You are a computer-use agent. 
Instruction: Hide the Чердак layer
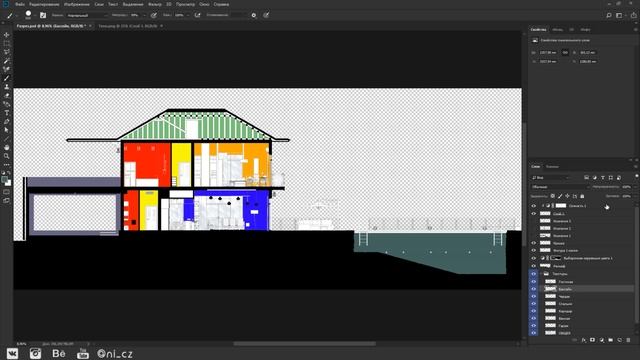point(533,296)
